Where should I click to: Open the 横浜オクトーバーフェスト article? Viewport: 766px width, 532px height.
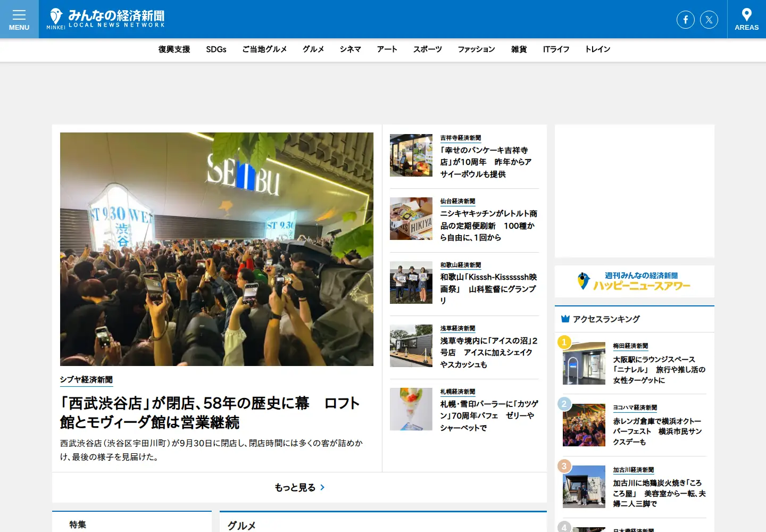tap(657, 431)
